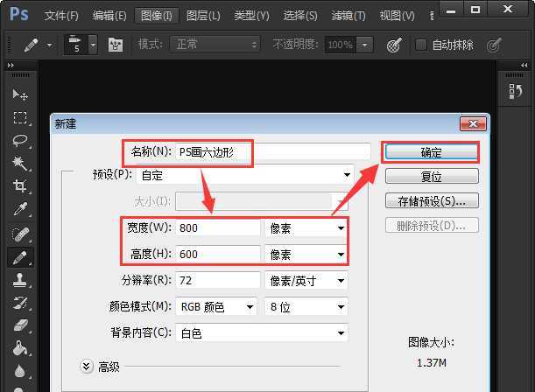The width and height of the screenshot is (535, 392).
Task: Select the Lasso tool
Action: [x=20, y=141]
